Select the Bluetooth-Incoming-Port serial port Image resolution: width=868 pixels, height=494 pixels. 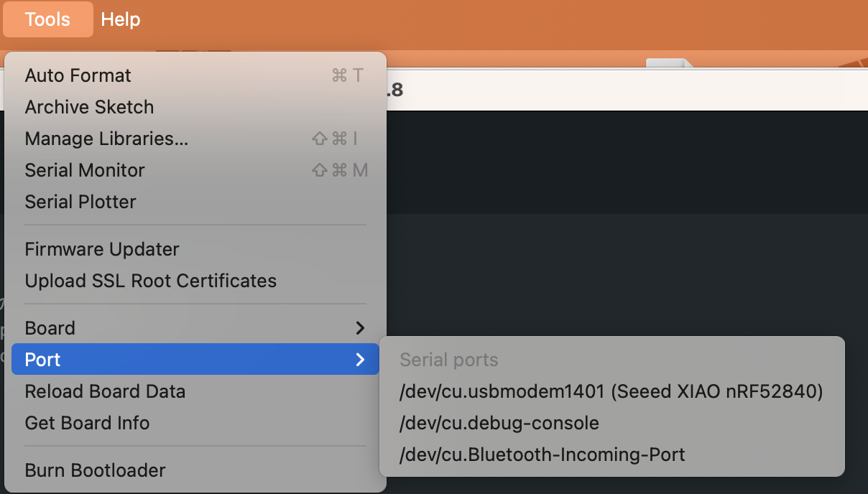point(542,455)
